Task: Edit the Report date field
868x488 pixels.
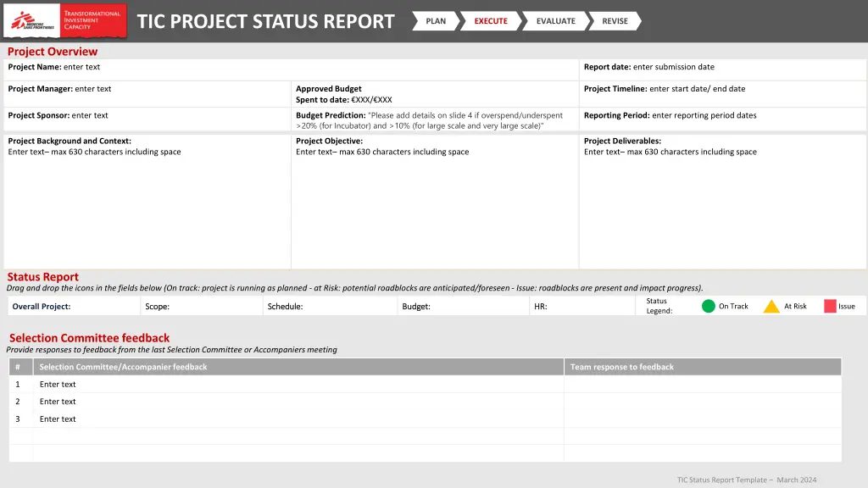Action: click(723, 68)
